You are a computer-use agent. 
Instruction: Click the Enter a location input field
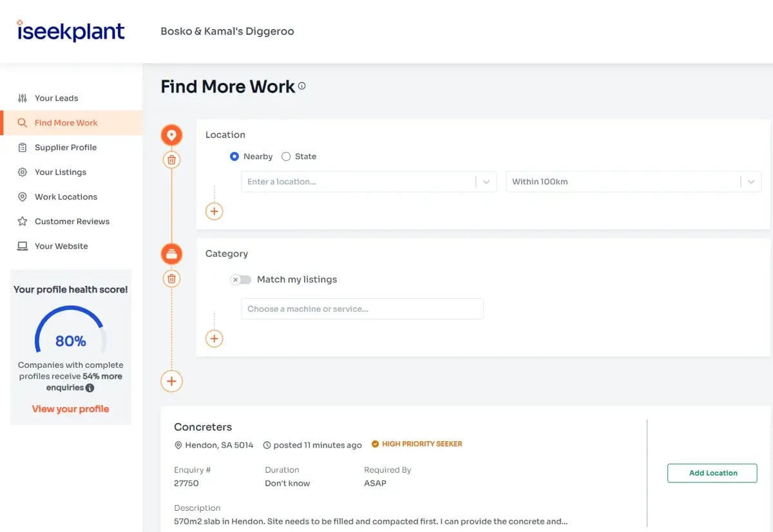point(369,182)
